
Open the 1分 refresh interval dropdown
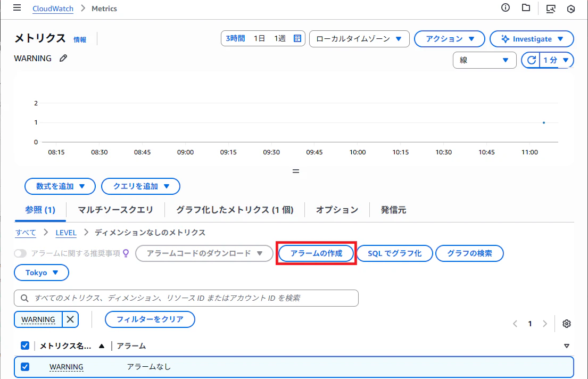coord(557,60)
